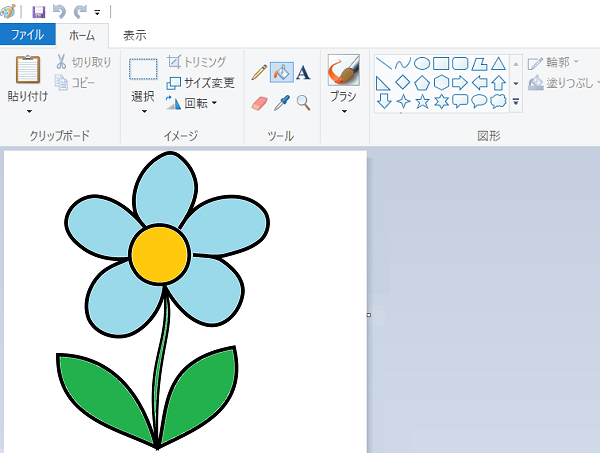Choose the Down arrow shape
Viewport: 600px width, 453px height.
tap(384, 101)
